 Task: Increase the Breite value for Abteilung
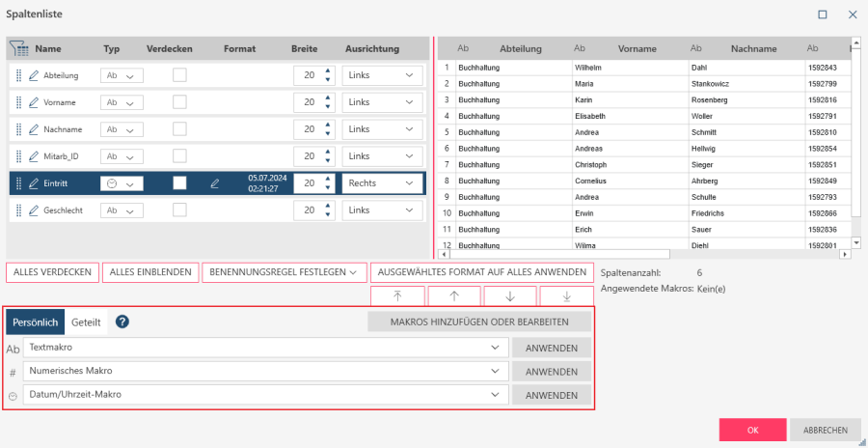[x=328, y=70]
